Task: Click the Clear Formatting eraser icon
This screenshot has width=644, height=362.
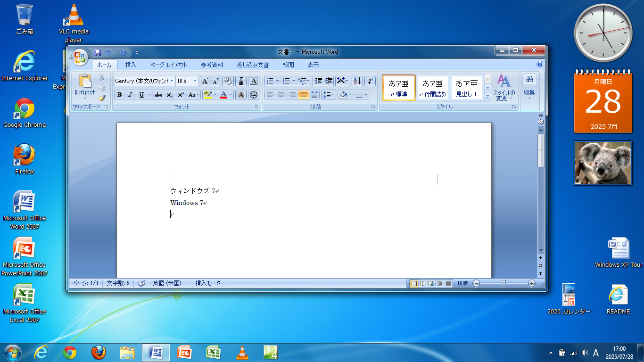Action: [228, 81]
